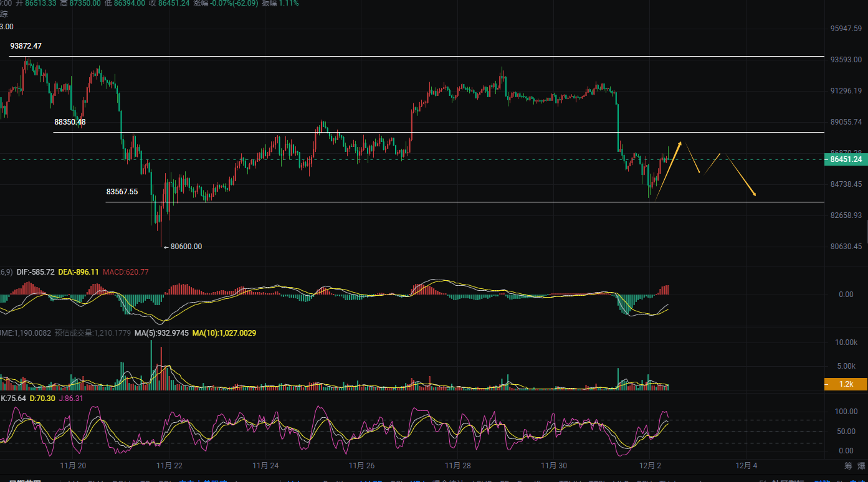This screenshot has width=868, height=482.
Task: Click the 80600.00 lowest price marker
Action: pos(186,247)
